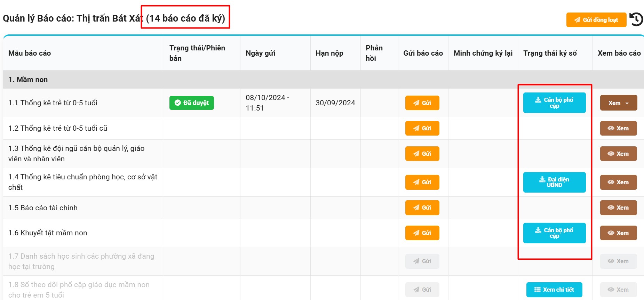Click the history clock icon
Image resolution: width=644 pixels, height=300 pixels.
pos(636,19)
